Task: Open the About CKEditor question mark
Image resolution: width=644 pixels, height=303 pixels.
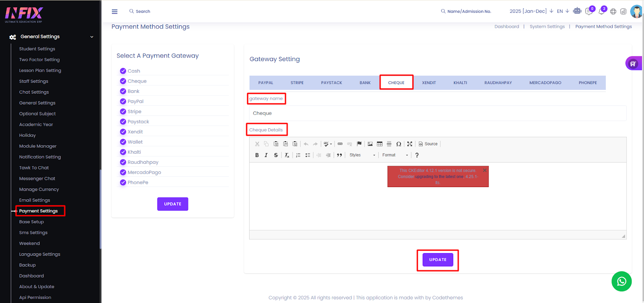Action: coord(417,155)
